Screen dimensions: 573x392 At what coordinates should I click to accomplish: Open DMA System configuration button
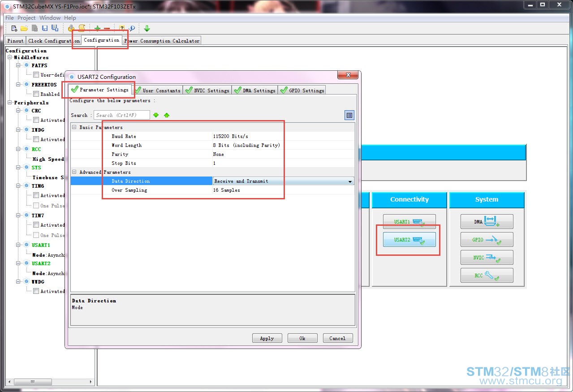(487, 221)
